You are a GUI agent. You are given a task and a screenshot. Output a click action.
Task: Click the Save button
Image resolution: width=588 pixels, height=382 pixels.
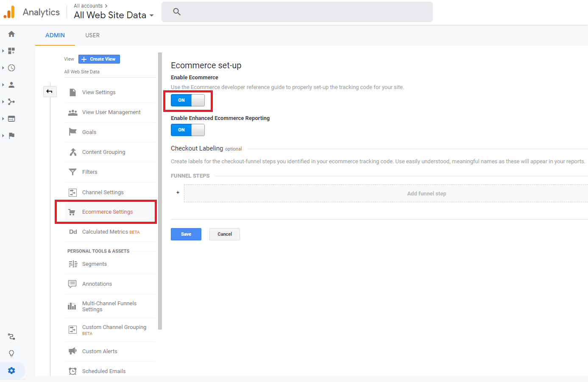point(186,234)
